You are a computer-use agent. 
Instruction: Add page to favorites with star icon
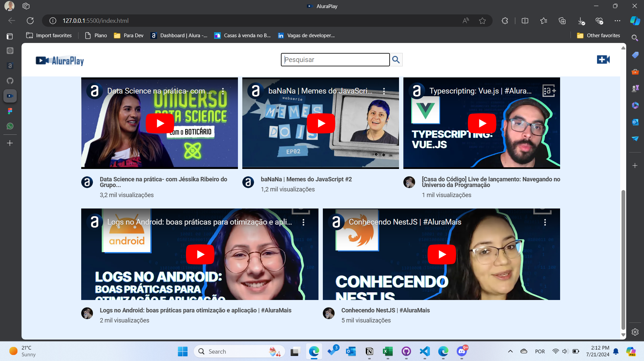482,21
